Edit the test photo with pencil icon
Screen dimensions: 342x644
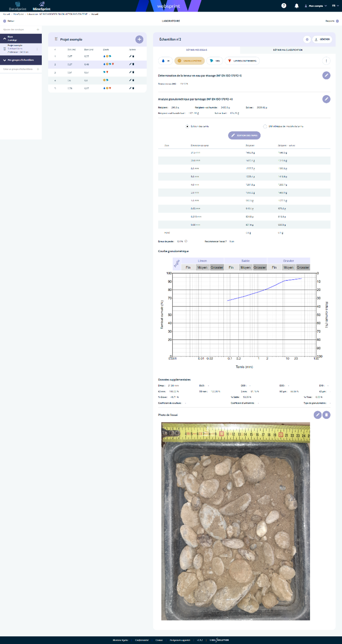pos(317,415)
